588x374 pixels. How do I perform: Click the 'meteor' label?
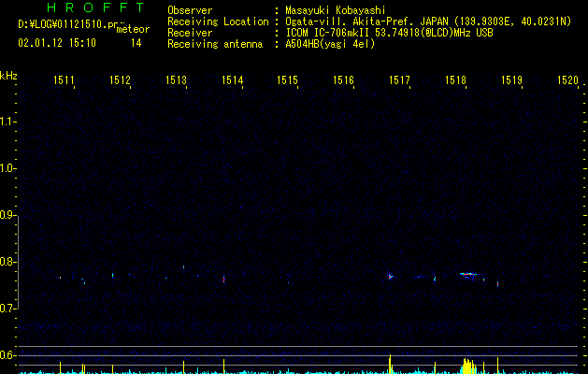click(133, 29)
